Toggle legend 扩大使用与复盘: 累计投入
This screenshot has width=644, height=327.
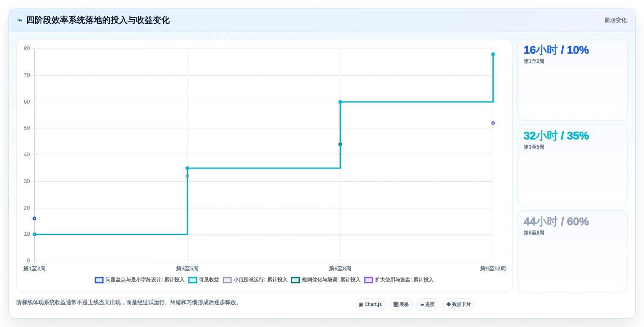point(399,280)
